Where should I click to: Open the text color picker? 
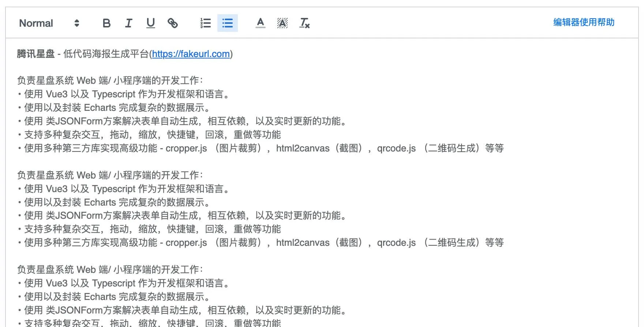[260, 23]
